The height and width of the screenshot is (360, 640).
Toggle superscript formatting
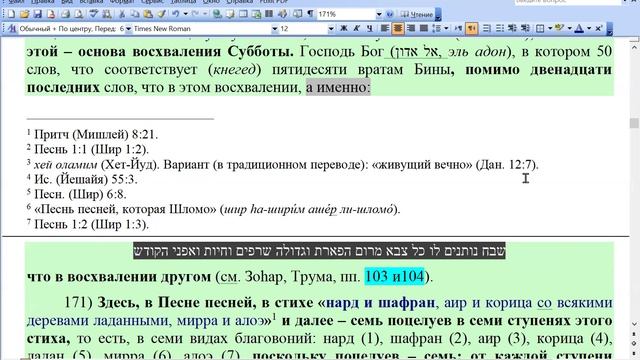point(598,29)
